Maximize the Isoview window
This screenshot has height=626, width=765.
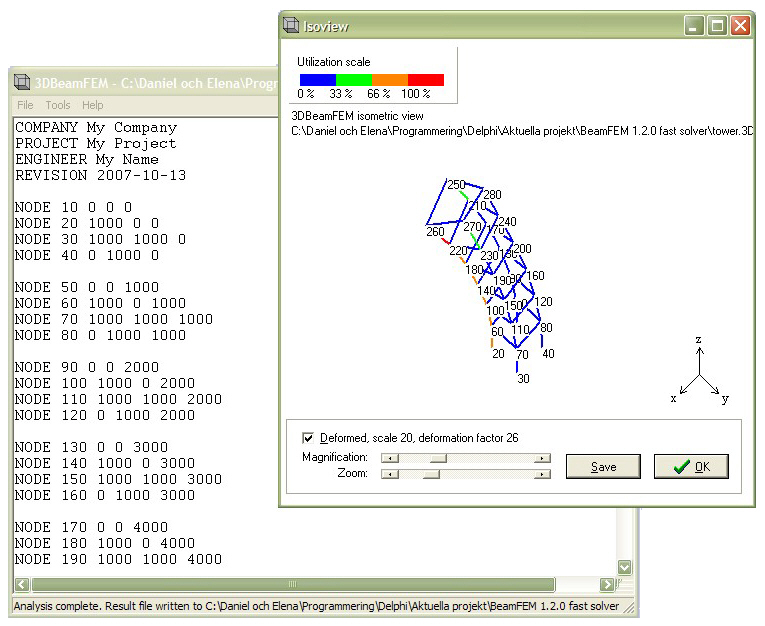click(717, 25)
